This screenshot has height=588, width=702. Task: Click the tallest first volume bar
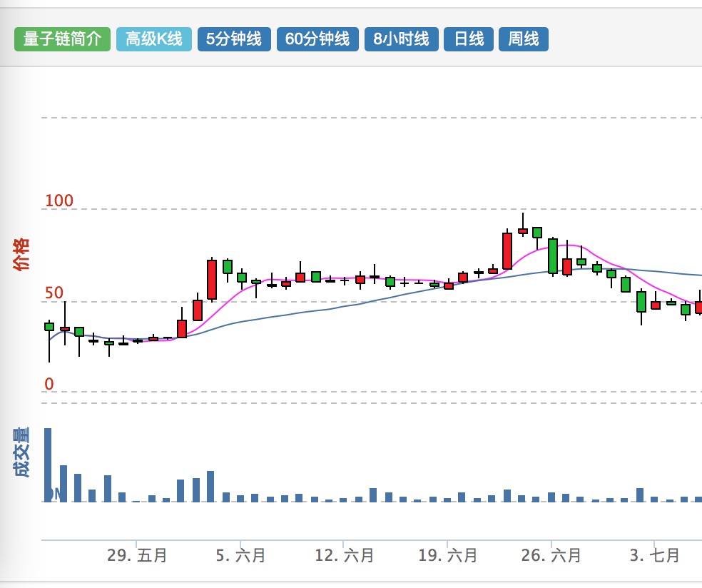(x=48, y=465)
